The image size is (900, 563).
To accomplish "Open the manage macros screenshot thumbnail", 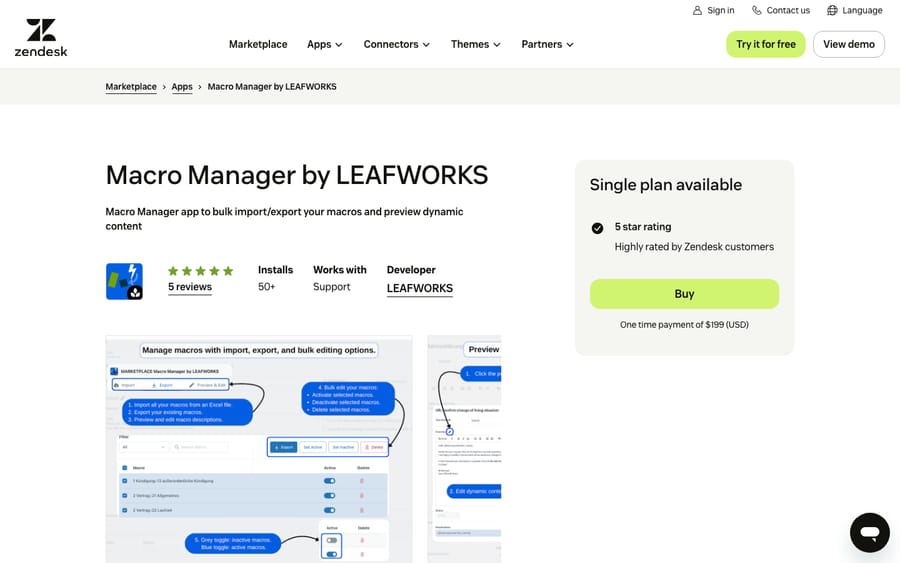I will pos(259,449).
